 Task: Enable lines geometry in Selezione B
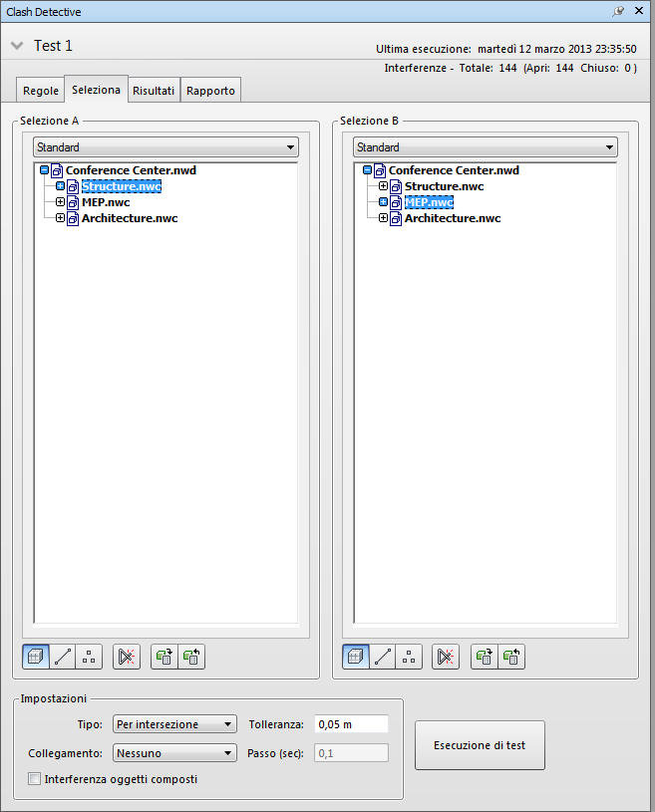point(383,657)
